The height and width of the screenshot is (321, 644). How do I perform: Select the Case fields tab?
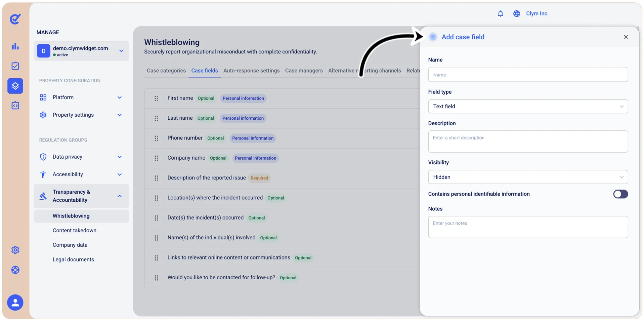click(204, 71)
